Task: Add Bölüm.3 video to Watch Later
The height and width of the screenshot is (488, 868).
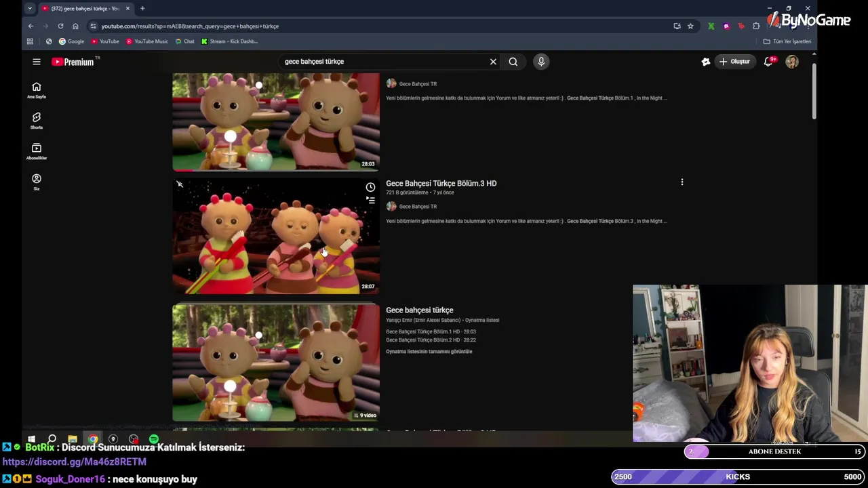Action: tap(370, 187)
